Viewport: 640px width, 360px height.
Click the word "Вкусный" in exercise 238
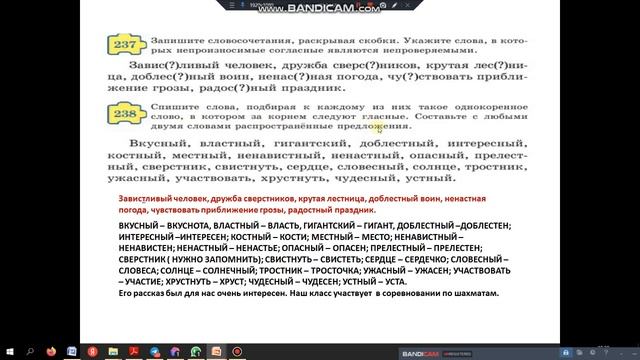[x=158, y=144]
